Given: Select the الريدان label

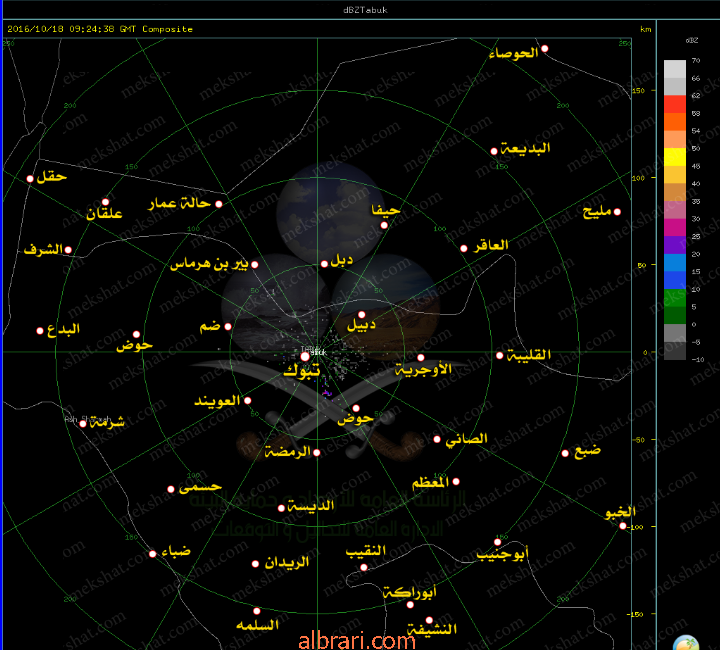Looking at the screenshot, I should pos(287,563).
